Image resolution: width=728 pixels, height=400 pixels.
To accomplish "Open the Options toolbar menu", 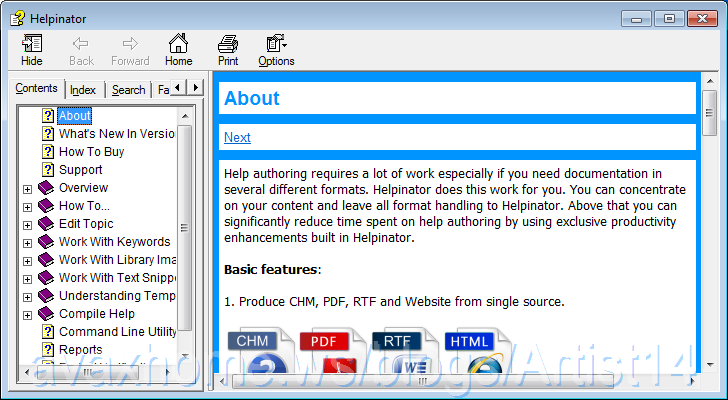I will click(276, 50).
